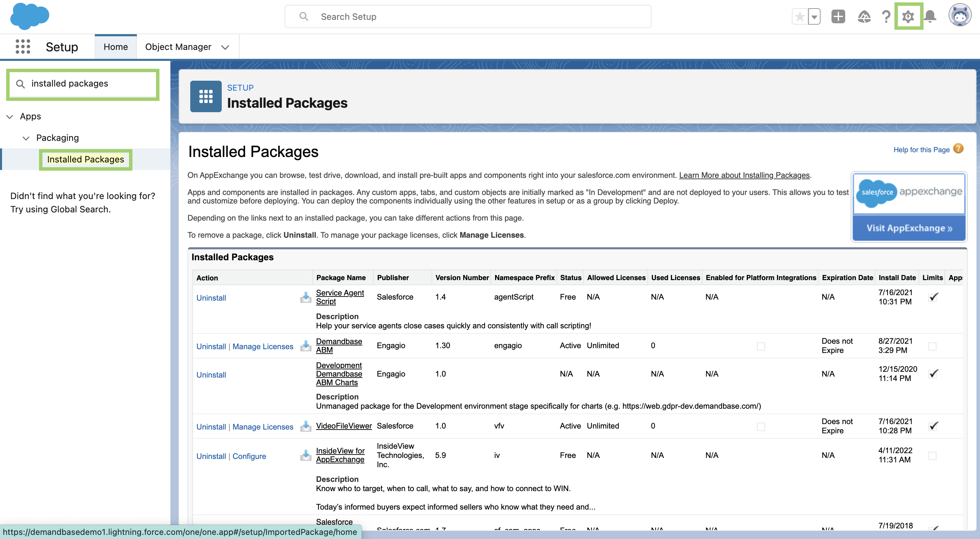Viewport: 980px width, 539px height.
Task: Manage Licenses for Demandbase ABM
Action: pyautogui.click(x=263, y=347)
